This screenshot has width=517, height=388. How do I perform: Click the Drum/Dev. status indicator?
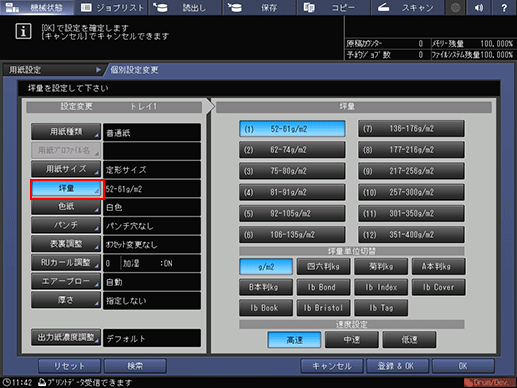(489, 382)
